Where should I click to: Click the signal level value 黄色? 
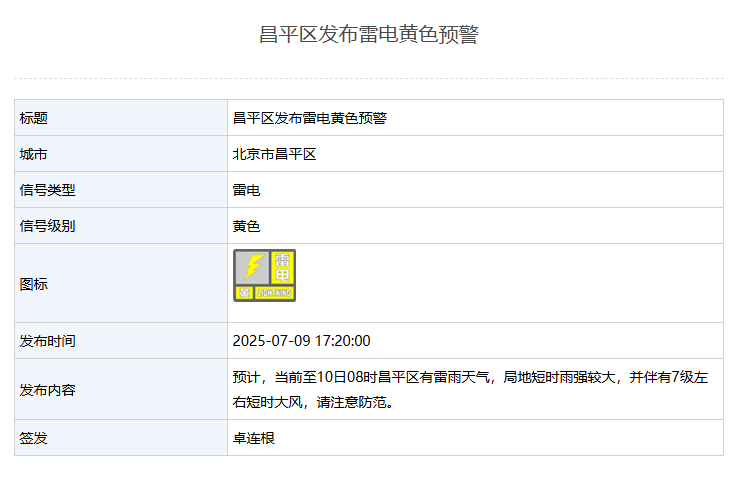246,226
